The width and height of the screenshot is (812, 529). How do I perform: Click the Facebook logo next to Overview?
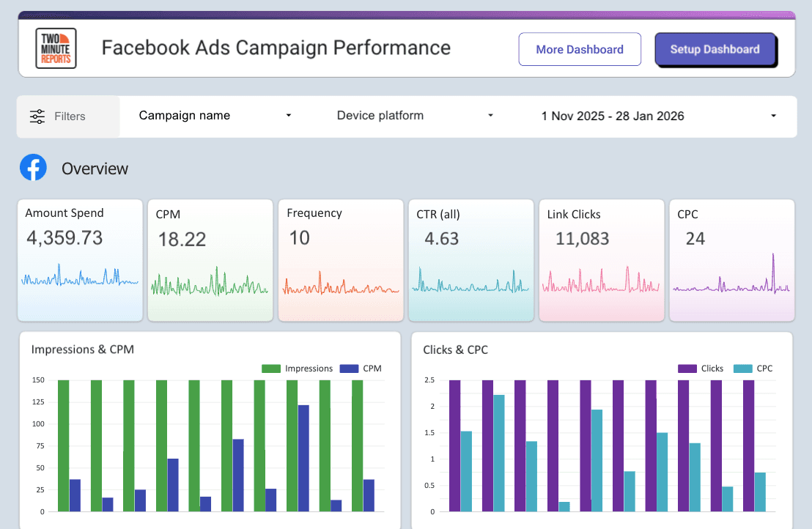(x=33, y=167)
